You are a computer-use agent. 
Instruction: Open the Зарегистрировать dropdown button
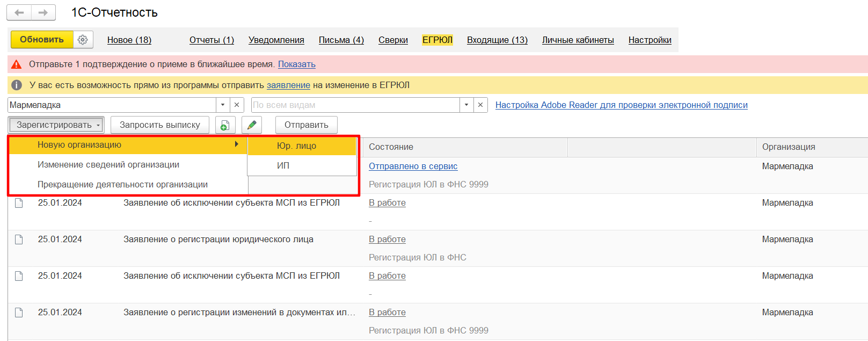click(x=56, y=125)
